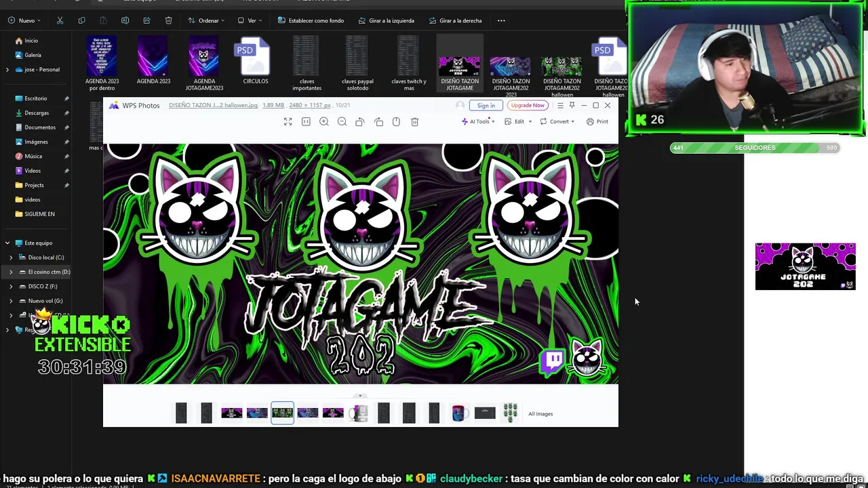
Task: Open Galería in Explorer sidebar
Action: tap(27, 55)
